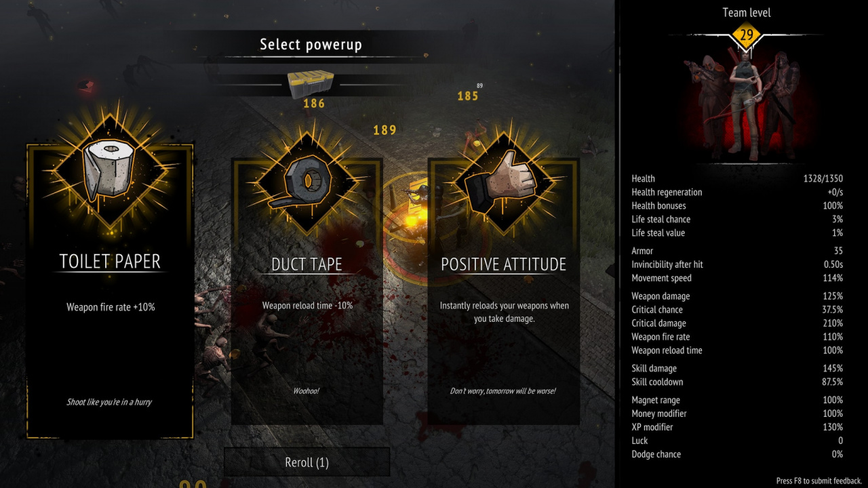Viewport: 868px width, 488px height.
Task: Click the 'Press F8 to submit feedback' text
Action: coord(818,481)
